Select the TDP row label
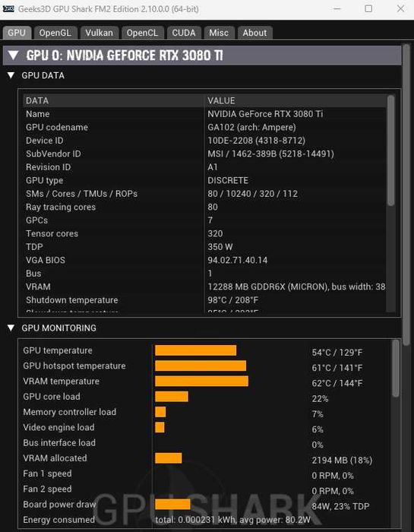 click(34, 247)
